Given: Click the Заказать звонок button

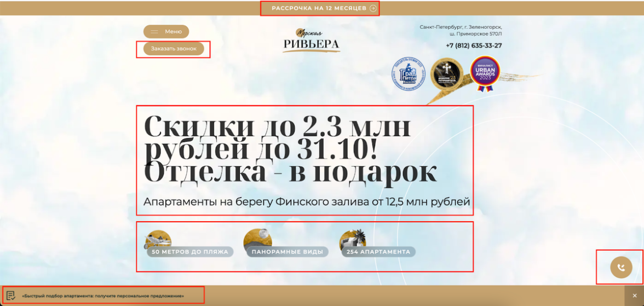Looking at the screenshot, I should (x=173, y=49).
